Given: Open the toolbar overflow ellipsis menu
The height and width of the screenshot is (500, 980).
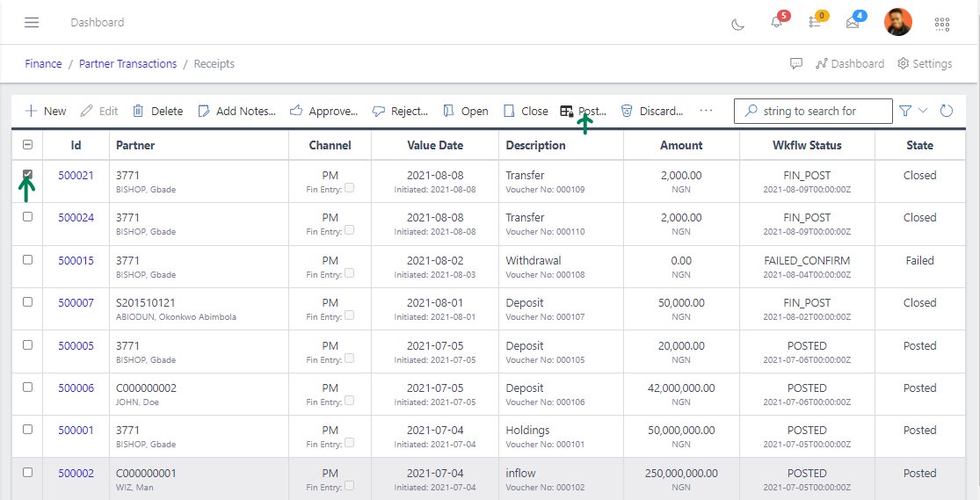Looking at the screenshot, I should 706,111.
